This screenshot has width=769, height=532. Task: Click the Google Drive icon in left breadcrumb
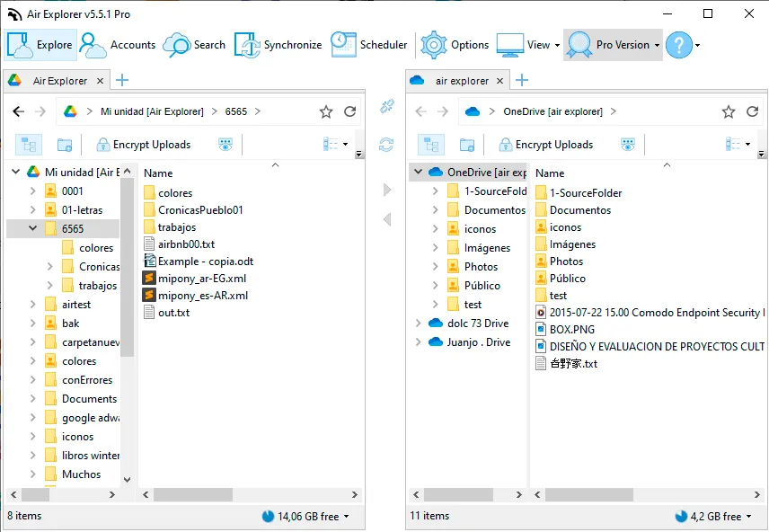click(x=70, y=111)
